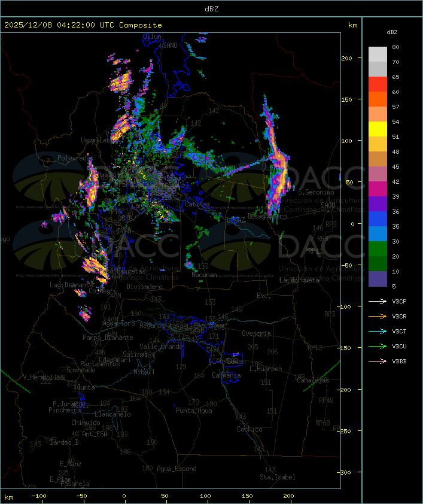
Task: Click the 'Agua_Escond' place label
Action: (176, 469)
